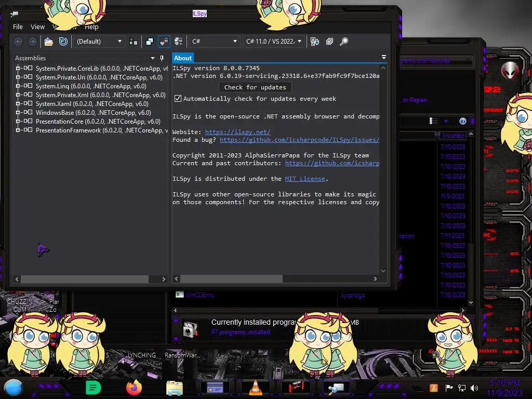Open the contributors GitHub link
The height and width of the screenshot is (399, 532).
pos(332,163)
